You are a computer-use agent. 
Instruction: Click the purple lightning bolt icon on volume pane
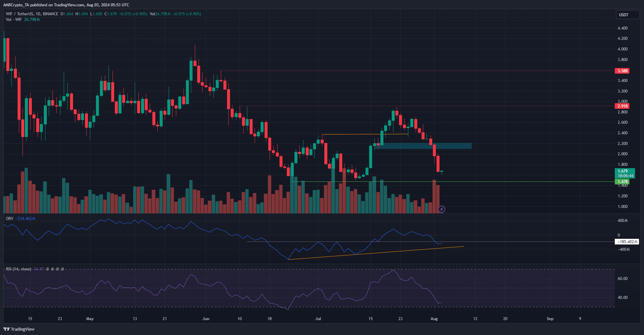pos(442,209)
